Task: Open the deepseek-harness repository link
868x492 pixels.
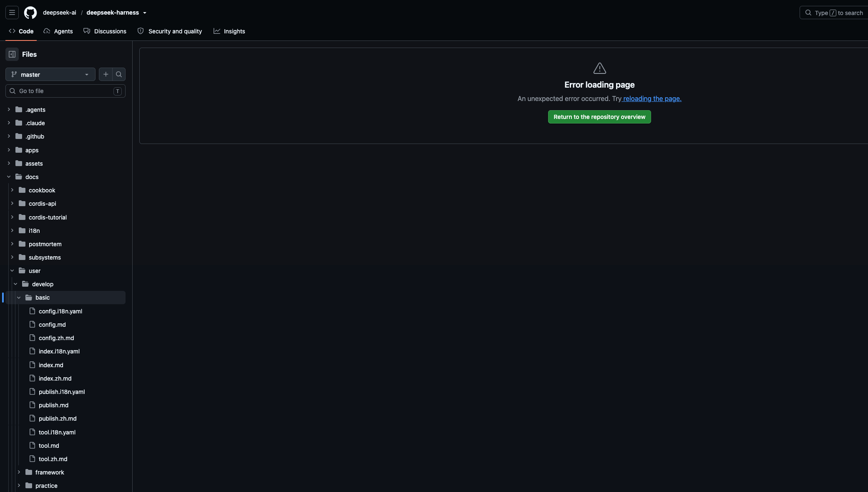Action: click(x=113, y=13)
